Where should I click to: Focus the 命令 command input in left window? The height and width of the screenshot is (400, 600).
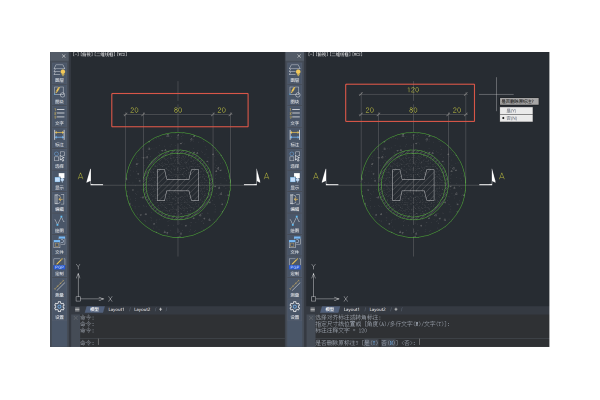pyautogui.click(x=182, y=343)
